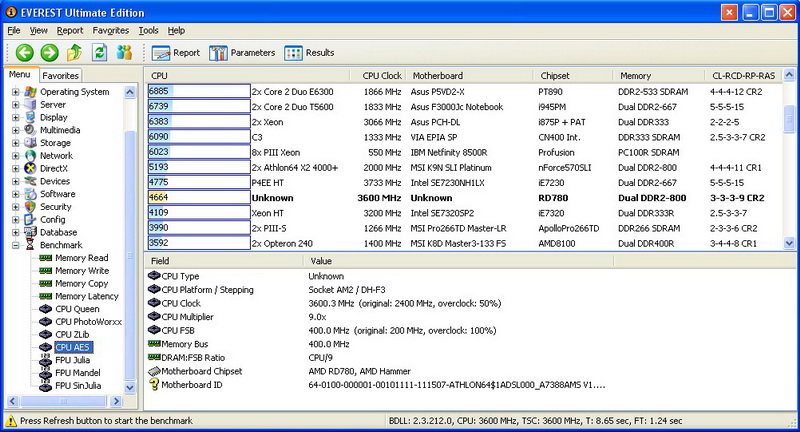Switch to the Favorites tab in sidebar
Viewport: 800px width, 432px height.
pyautogui.click(x=60, y=75)
